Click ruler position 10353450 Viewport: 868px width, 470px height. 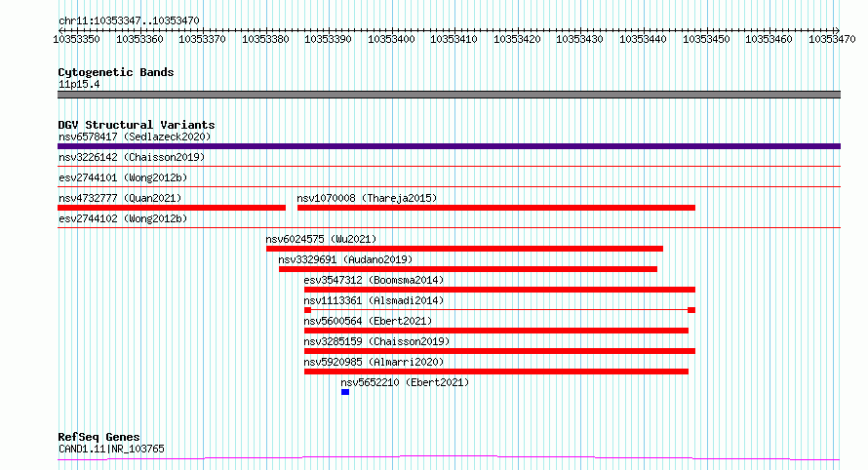click(x=706, y=39)
